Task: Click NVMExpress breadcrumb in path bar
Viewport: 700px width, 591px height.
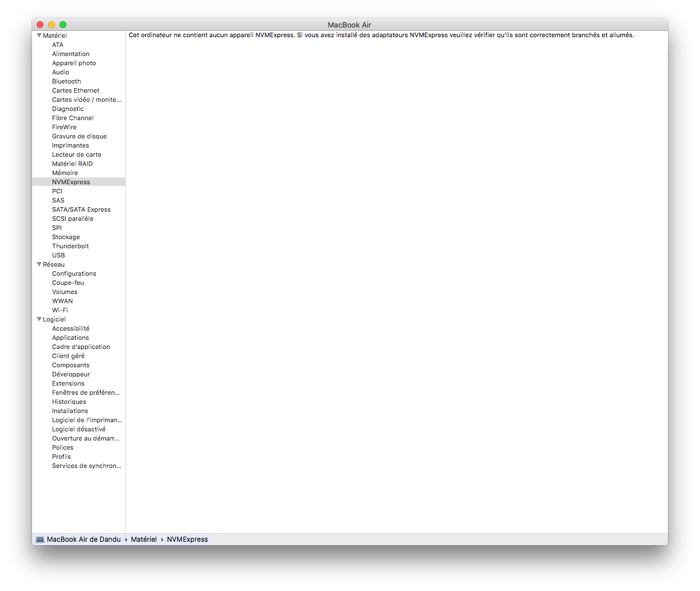Action: [188, 540]
